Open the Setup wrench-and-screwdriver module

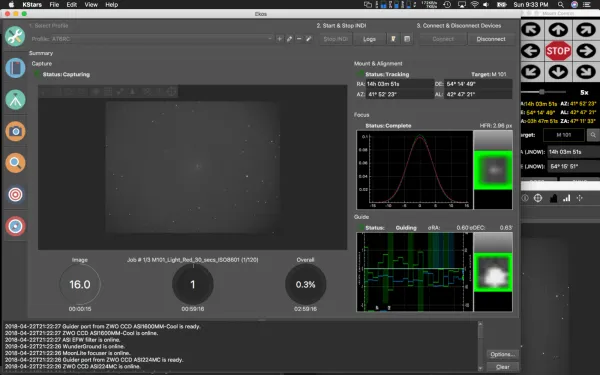tap(15, 36)
